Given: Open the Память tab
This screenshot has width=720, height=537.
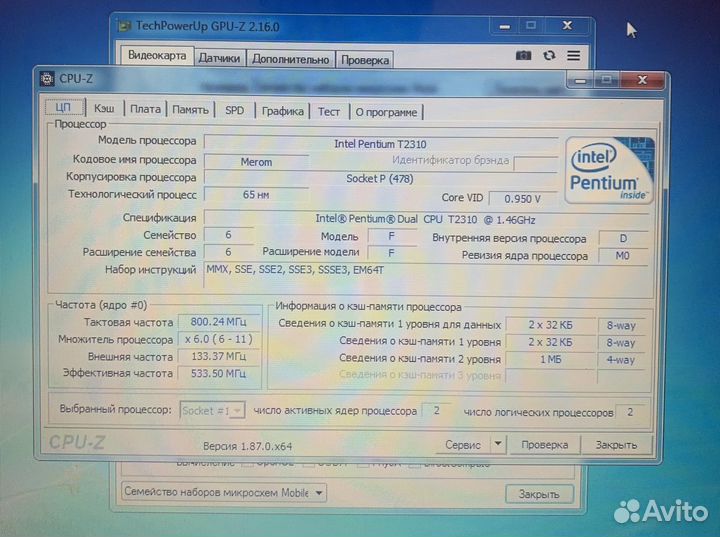Looking at the screenshot, I should (190, 110).
